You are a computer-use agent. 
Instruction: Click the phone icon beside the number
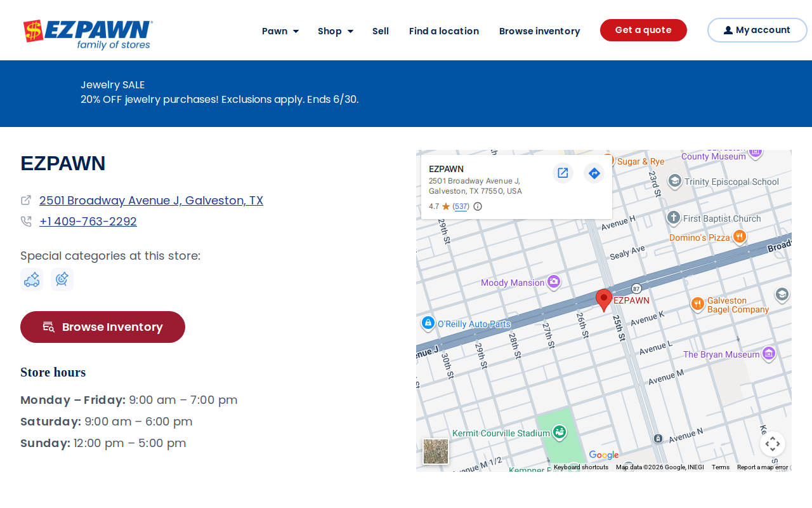26,221
